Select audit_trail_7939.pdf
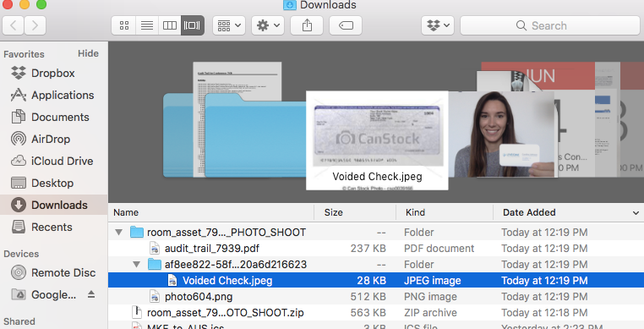The width and height of the screenshot is (644, 329). pos(376,249)
